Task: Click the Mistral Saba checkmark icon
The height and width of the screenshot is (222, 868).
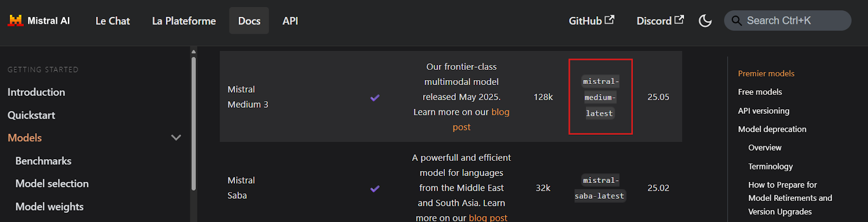Action: 375,188
